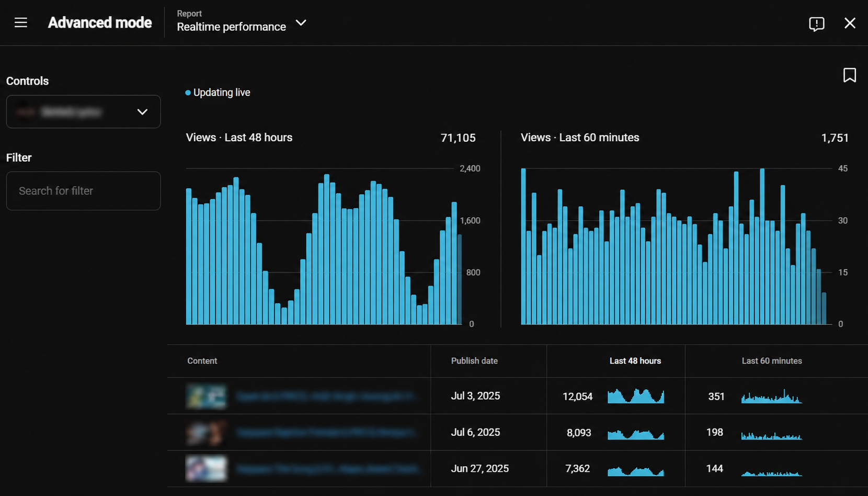Open the Jul 6, 2025 video thumbnail
The image size is (868, 496).
point(206,433)
